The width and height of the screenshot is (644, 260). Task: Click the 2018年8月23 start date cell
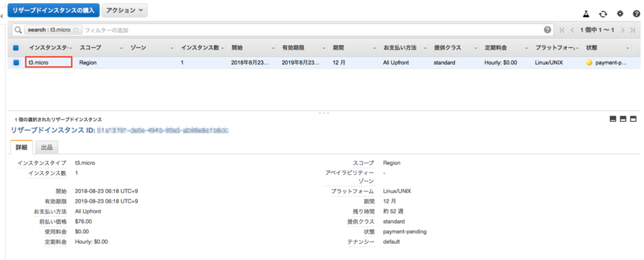click(x=250, y=63)
